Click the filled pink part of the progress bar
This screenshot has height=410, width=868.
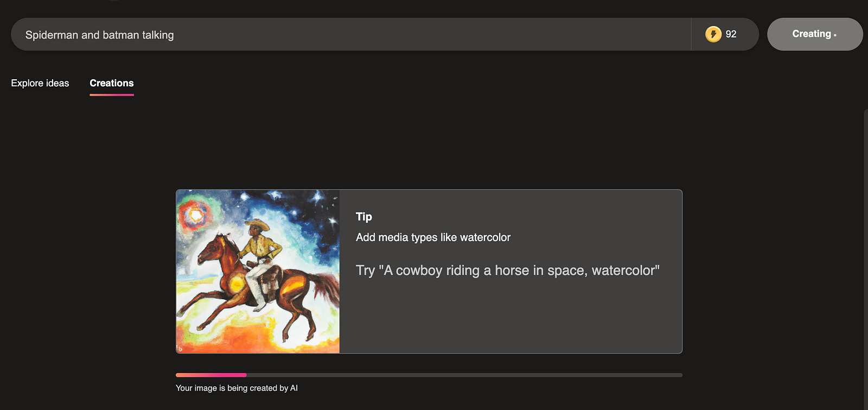210,375
